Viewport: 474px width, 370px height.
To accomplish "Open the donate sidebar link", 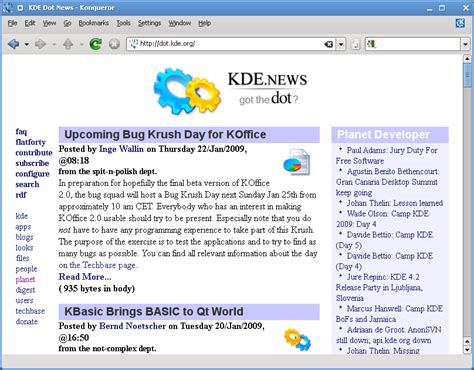I will coord(27,322).
